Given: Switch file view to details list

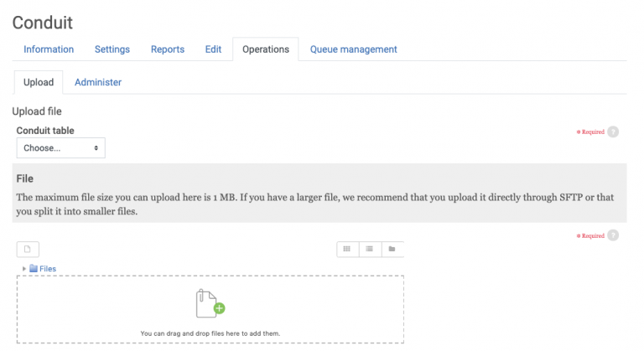Looking at the screenshot, I should pyautogui.click(x=370, y=249).
